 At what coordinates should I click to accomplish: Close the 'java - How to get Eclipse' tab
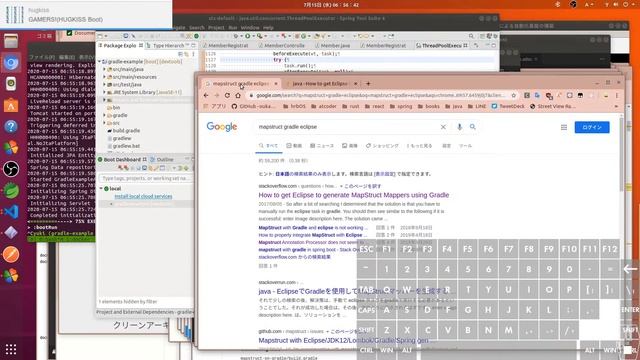coord(356,83)
